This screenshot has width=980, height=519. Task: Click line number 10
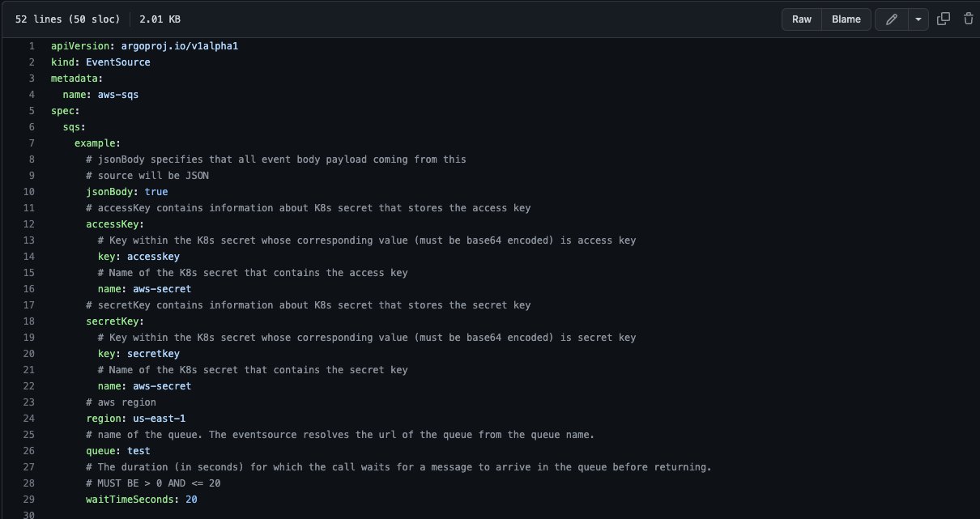[x=29, y=192]
